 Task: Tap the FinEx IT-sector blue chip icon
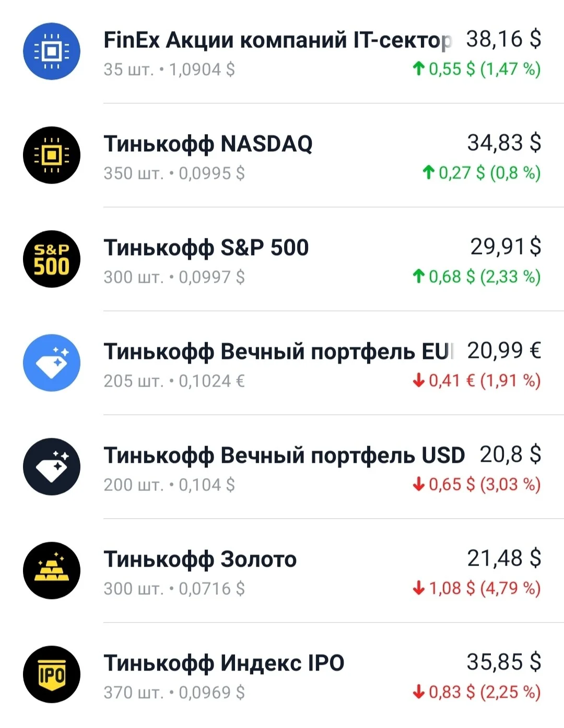coord(52,51)
